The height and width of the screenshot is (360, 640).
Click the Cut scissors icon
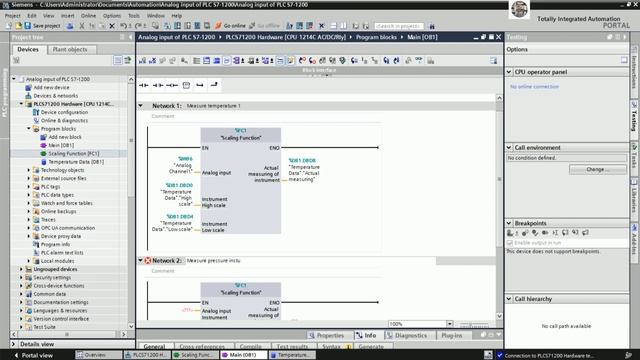pyautogui.click(x=82, y=26)
